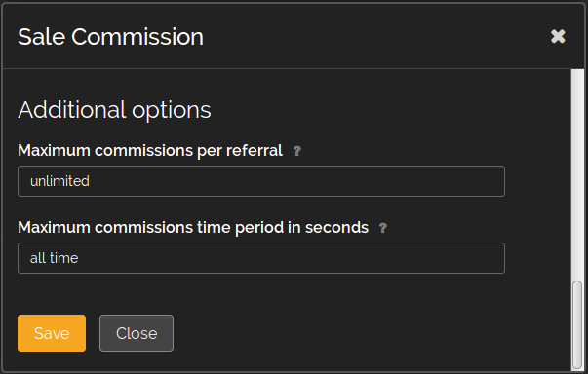Click the question mark beside per referral label

(297, 151)
